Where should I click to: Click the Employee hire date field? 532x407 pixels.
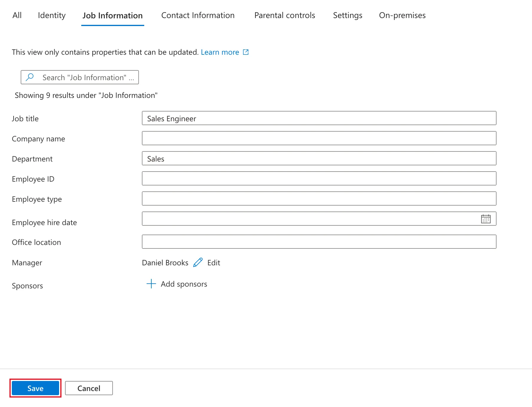point(319,219)
